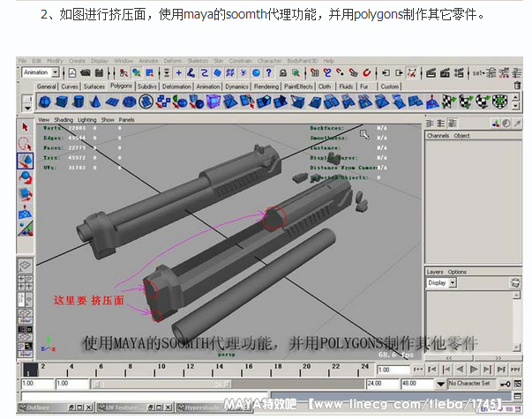Create a polygon cylinder from shelf

click(79, 101)
